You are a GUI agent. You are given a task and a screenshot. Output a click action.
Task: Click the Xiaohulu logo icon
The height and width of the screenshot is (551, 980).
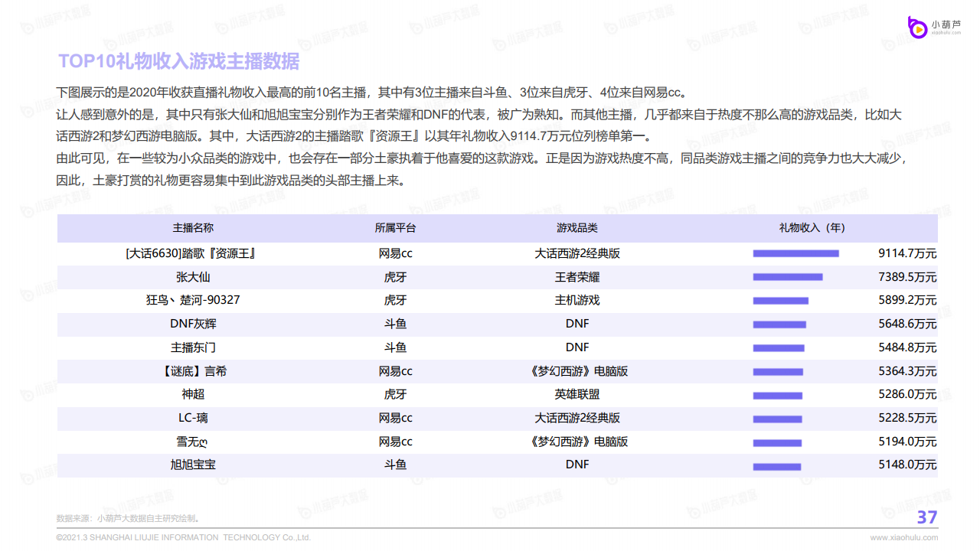(x=917, y=27)
